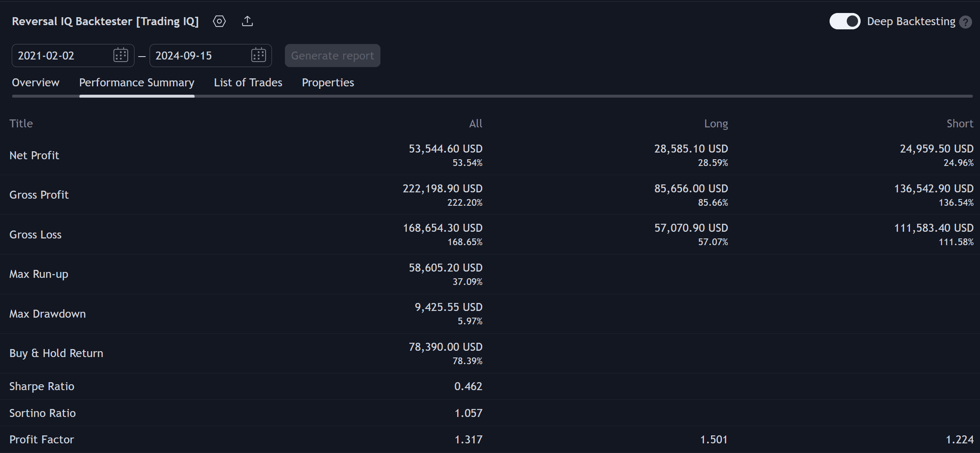Click the export data upload icon
The height and width of the screenshot is (453, 980).
point(247,21)
